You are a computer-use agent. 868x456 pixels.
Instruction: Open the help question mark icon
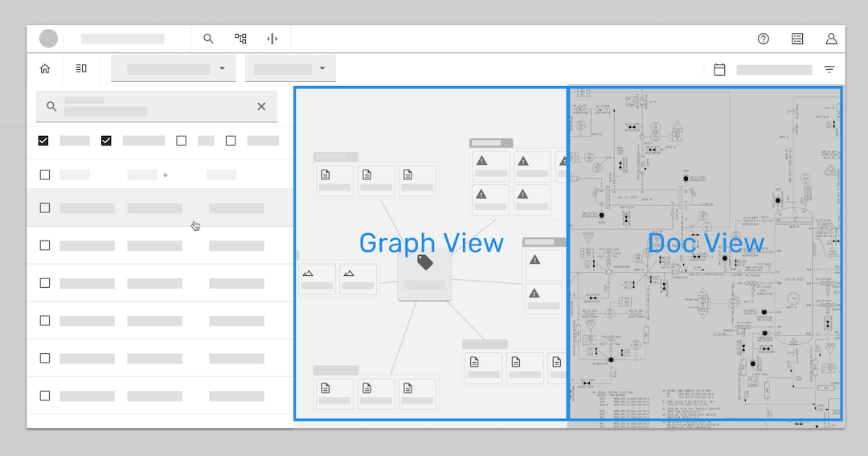[x=764, y=39]
